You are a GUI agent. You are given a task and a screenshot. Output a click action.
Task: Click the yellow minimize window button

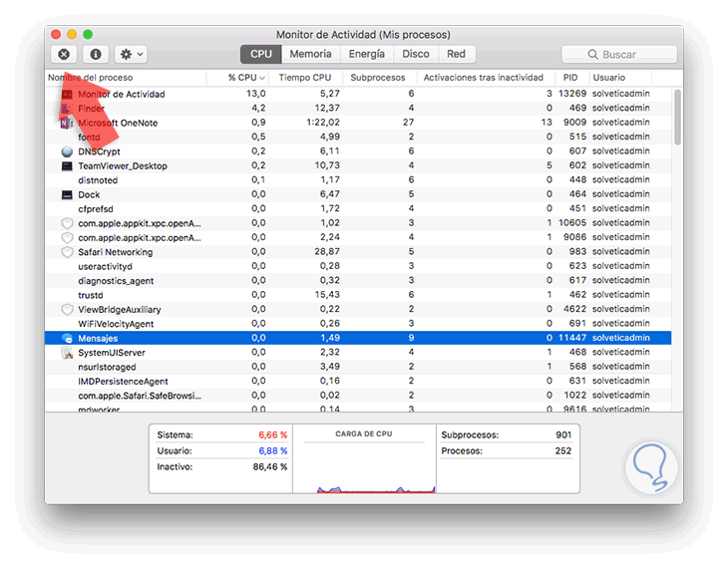(72, 34)
